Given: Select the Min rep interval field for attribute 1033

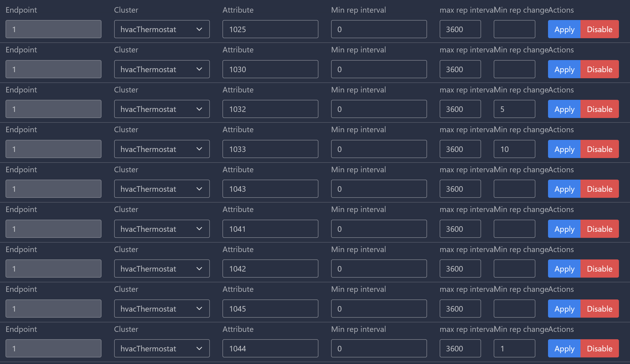Looking at the screenshot, I should tap(379, 149).
